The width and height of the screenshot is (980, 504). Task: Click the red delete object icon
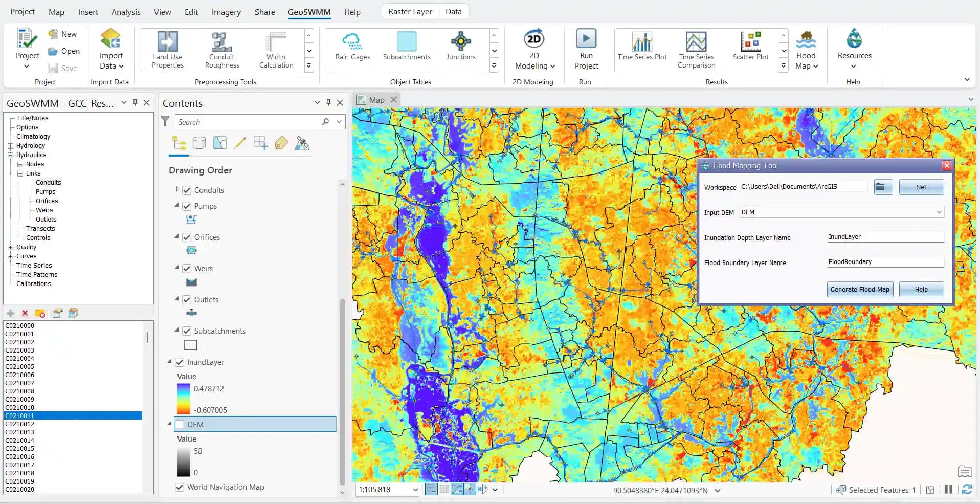[x=25, y=313]
